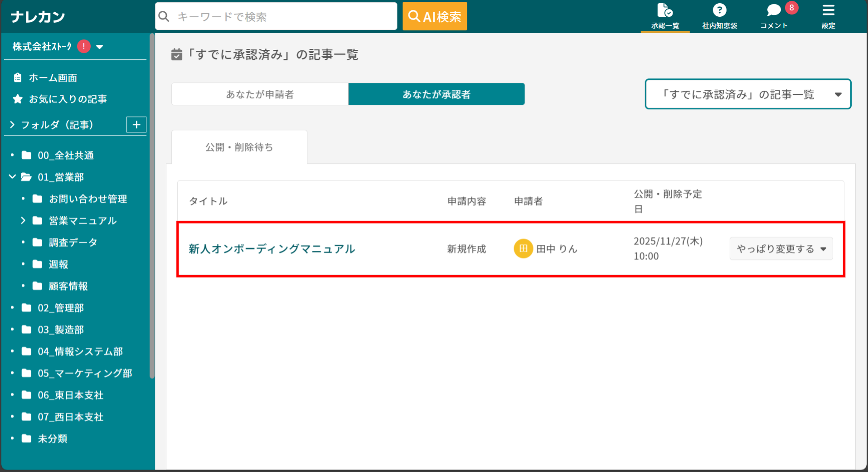The height and width of the screenshot is (472, 868).
Task: Go to ホーム画面 via the home icon
Action: 17,77
